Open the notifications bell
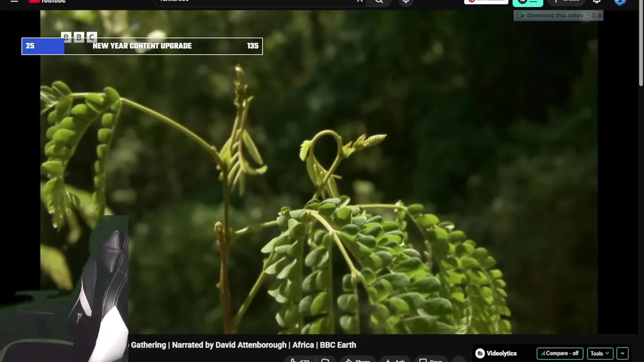Image resolution: width=644 pixels, height=362 pixels. tap(597, 2)
